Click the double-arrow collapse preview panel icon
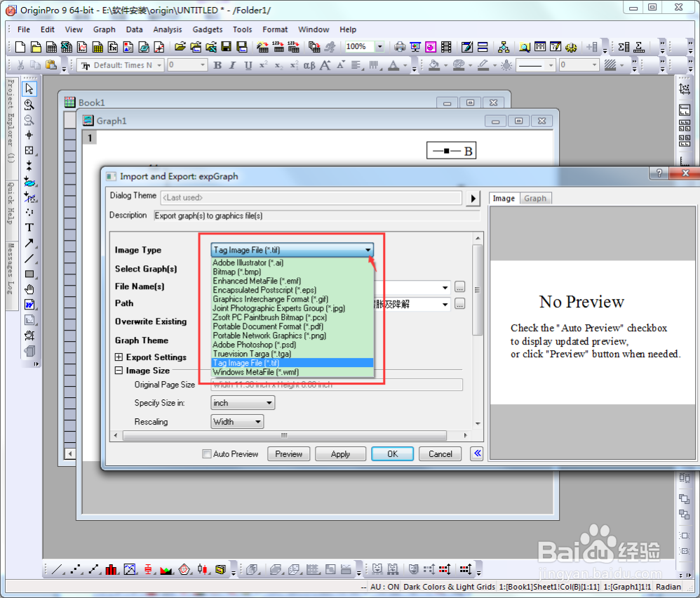The height and width of the screenshot is (598, 700). click(477, 453)
